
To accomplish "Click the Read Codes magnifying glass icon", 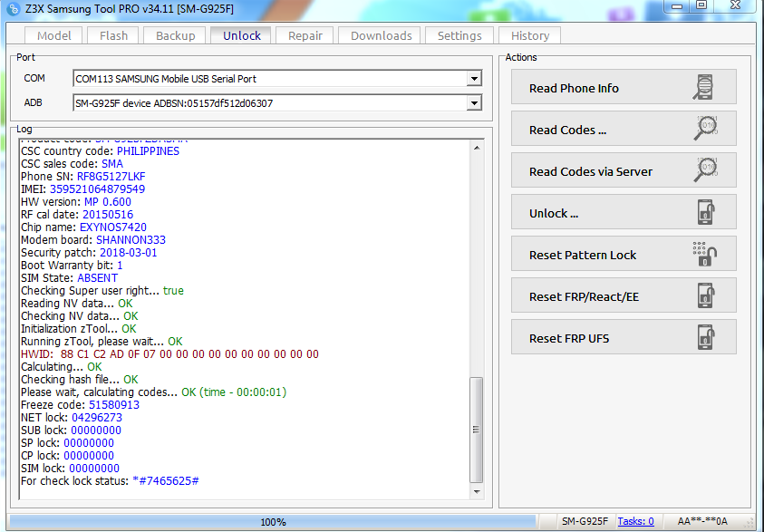I will click(705, 128).
